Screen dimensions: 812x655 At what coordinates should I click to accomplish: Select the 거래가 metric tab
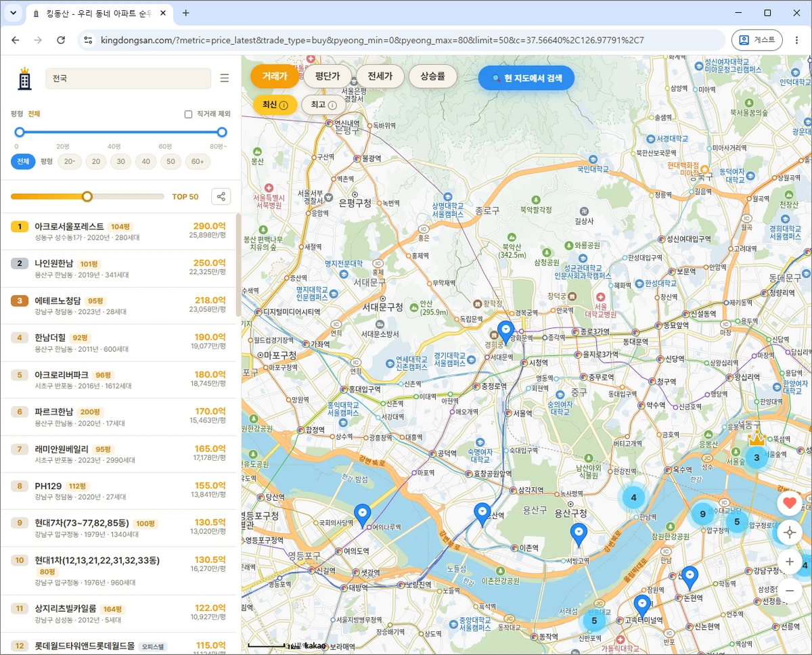point(275,76)
